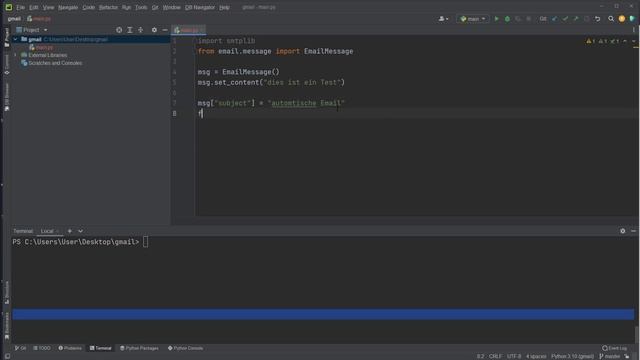The height and width of the screenshot is (360, 640).
Task: Open the Project view dropdown
Action: click(x=32, y=30)
